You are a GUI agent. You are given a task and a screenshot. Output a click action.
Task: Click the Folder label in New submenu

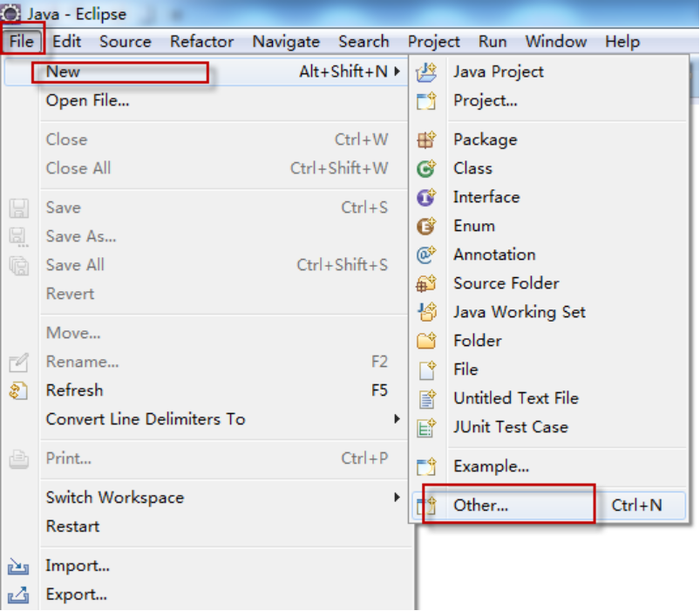477,341
